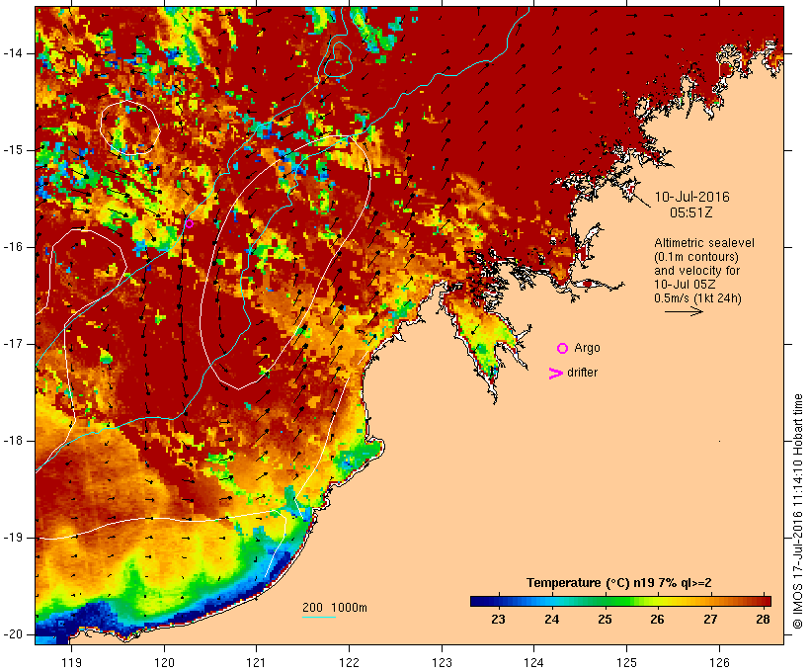
Task: Click the small closed cyan contour loop near 121.9, -14.1
Action: pos(339,58)
